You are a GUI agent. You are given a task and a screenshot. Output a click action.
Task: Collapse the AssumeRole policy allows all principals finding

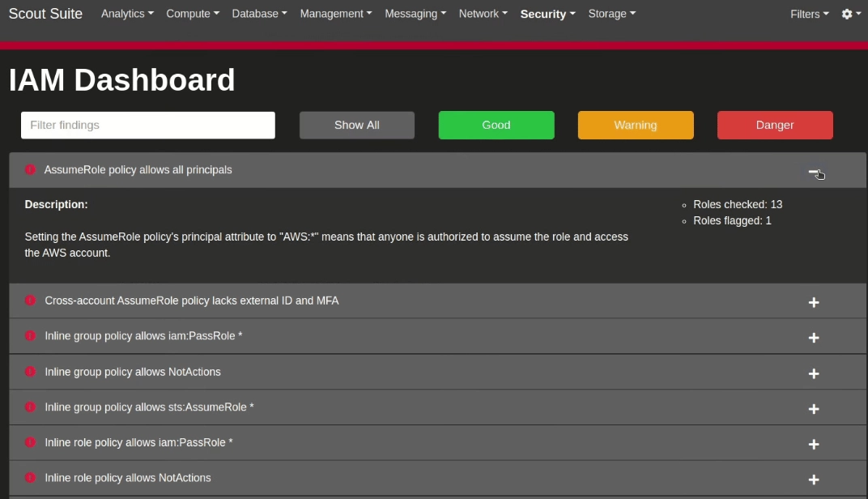coord(813,172)
